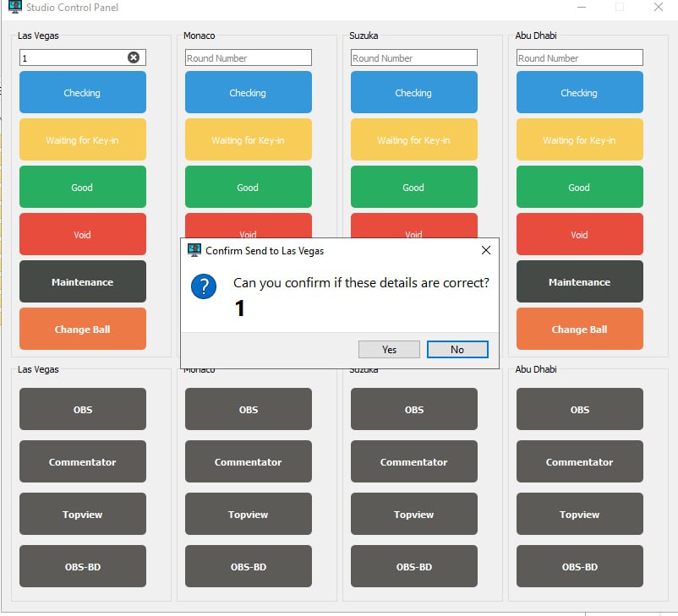Set Abu Dhabi to Maintenance
Image resolution: width=678 pixels, height=616 pixels.
click(579, 281)
